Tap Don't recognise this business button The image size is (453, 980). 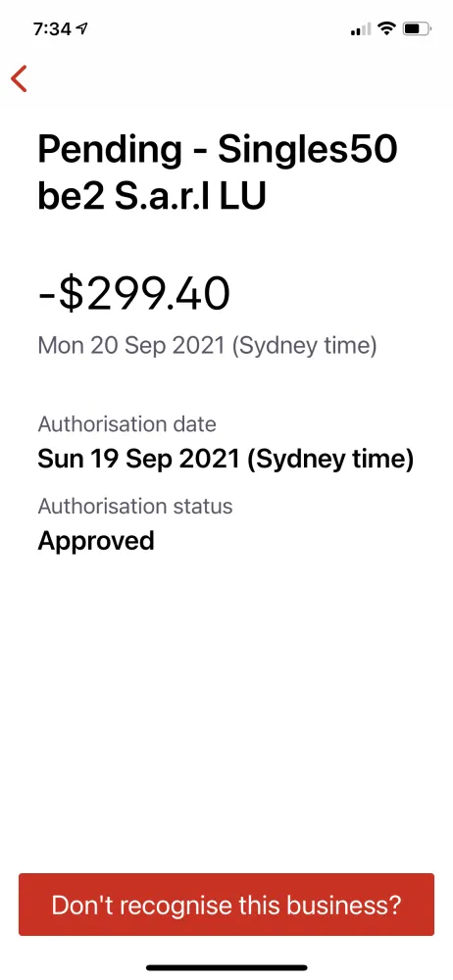click(226, 905)
